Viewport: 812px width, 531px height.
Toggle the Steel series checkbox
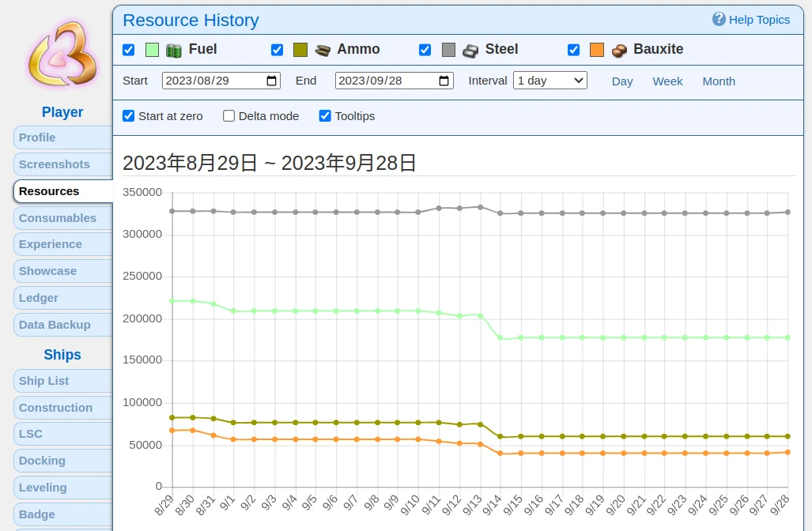tap(425, 50)
